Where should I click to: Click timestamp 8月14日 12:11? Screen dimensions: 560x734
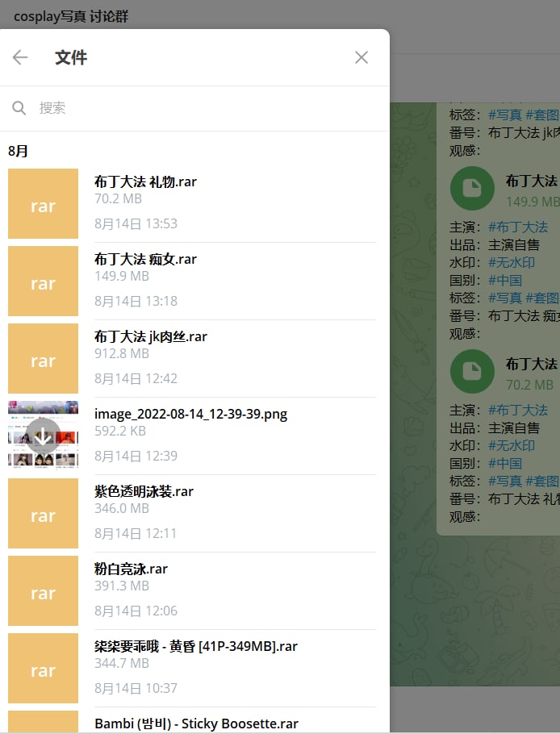tap(136, 533)
